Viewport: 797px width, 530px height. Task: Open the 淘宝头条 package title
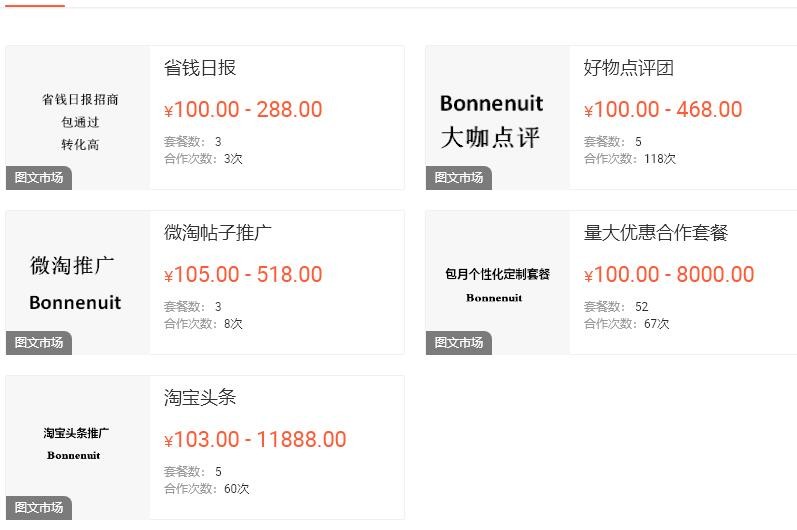point(200,397)
